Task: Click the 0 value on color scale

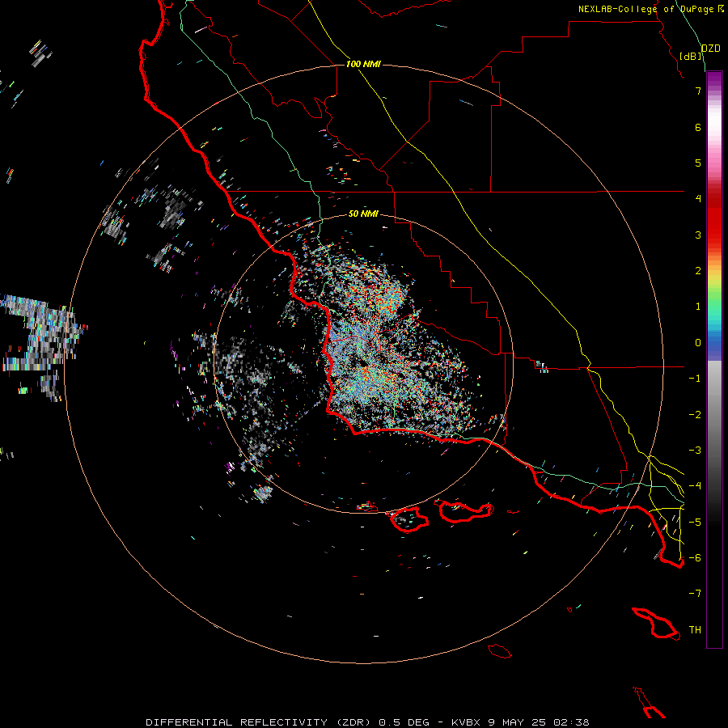Action: click(x=698, y=343)
